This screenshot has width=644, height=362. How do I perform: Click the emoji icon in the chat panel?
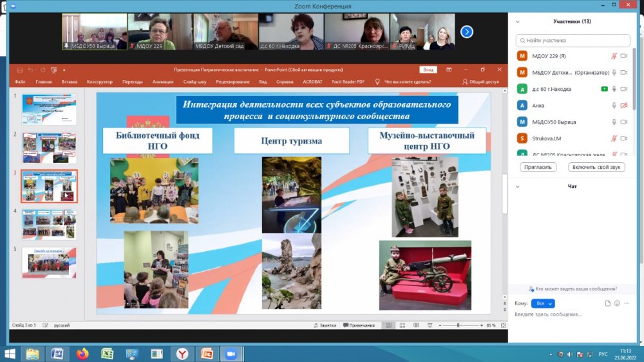[617, 303]
